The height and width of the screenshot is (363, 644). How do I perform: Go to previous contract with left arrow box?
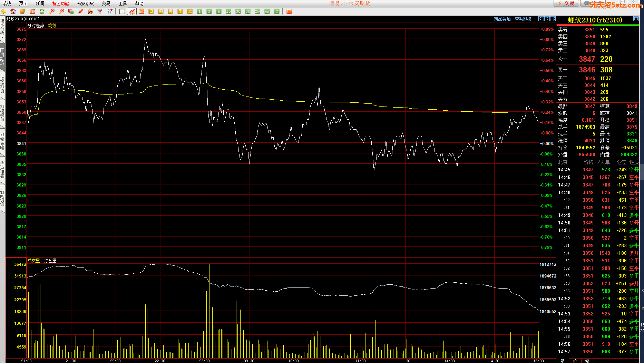(541, 19)
